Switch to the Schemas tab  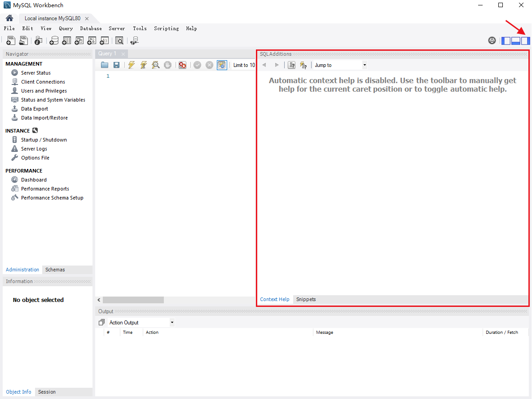(x=55, y=270)
